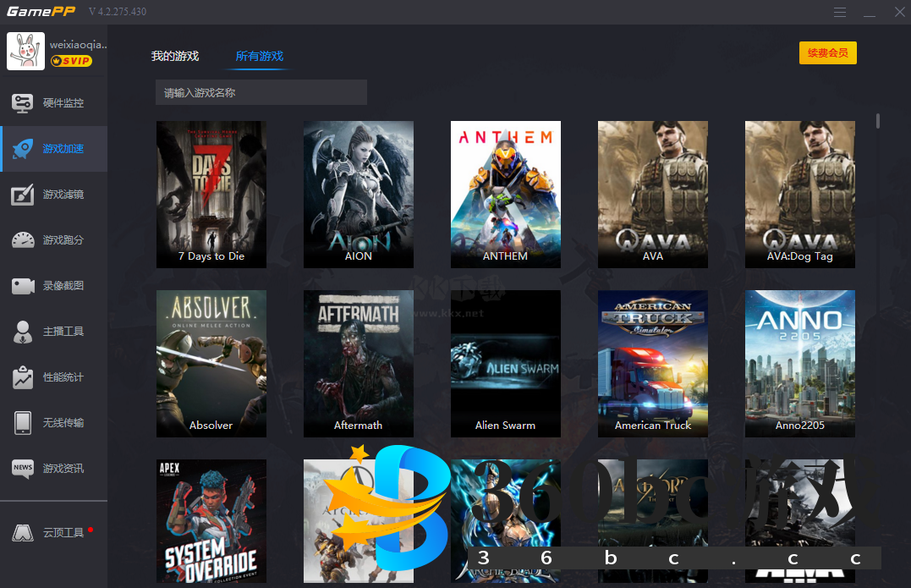The height and width of the screenshot is (588, 911).
Task: Open the recording and screenshot camera icon
Action: (x=23, y=286)
